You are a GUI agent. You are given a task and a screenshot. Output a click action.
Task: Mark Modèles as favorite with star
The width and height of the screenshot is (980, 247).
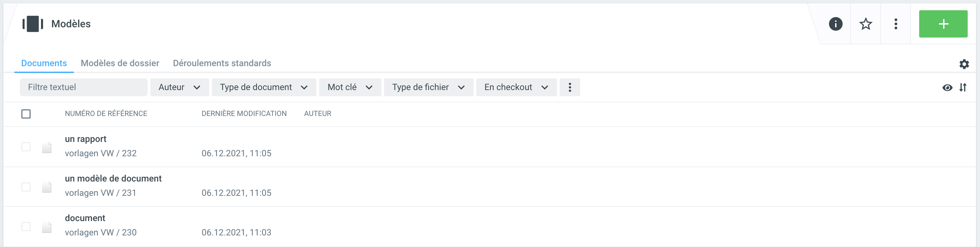click(x=866, y=24)
